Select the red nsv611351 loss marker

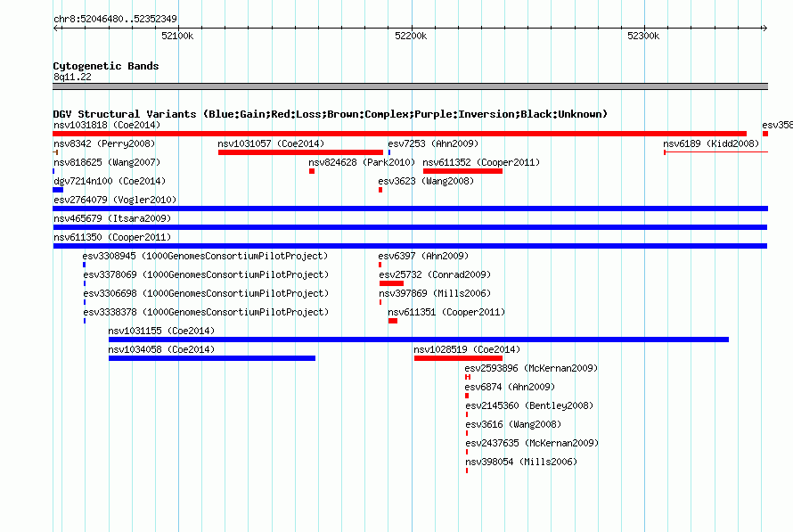(393, 321)
